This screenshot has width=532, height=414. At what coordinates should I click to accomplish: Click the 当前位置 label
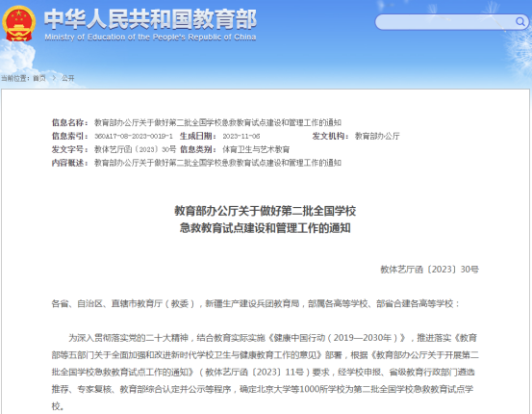pyautogui.click(x=15, y=78)
